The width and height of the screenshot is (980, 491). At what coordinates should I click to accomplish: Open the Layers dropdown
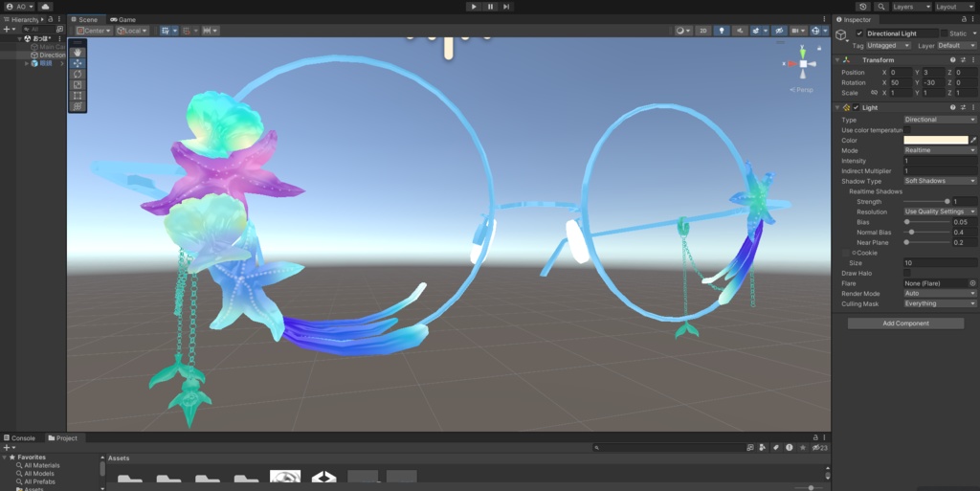pos(911,7)
